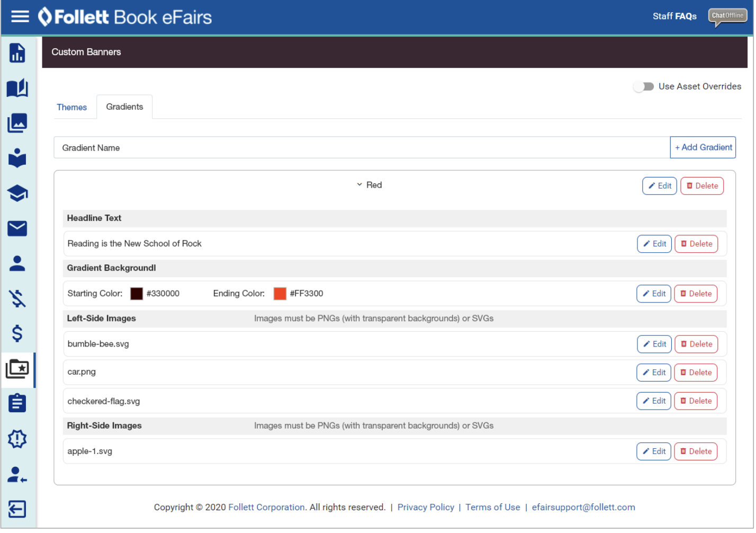Select the car.png file name

(x=82, y=372)
